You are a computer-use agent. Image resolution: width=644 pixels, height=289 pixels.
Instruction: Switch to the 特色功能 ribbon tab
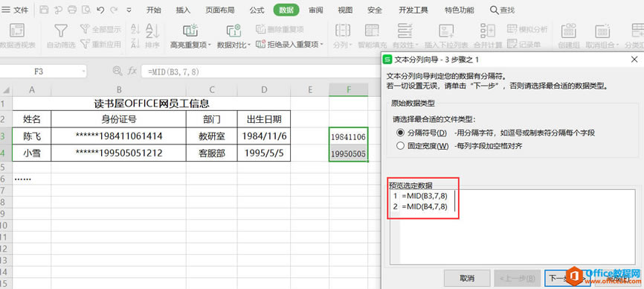coord(459,10)
